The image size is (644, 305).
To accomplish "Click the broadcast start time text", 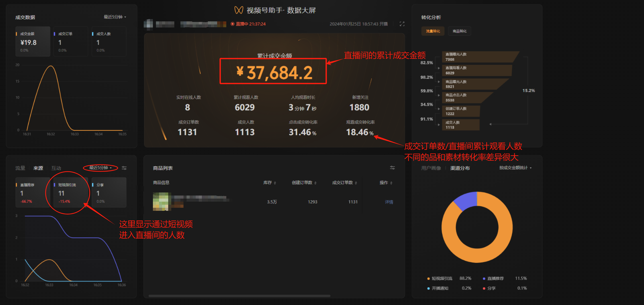I will coord(359,24).
